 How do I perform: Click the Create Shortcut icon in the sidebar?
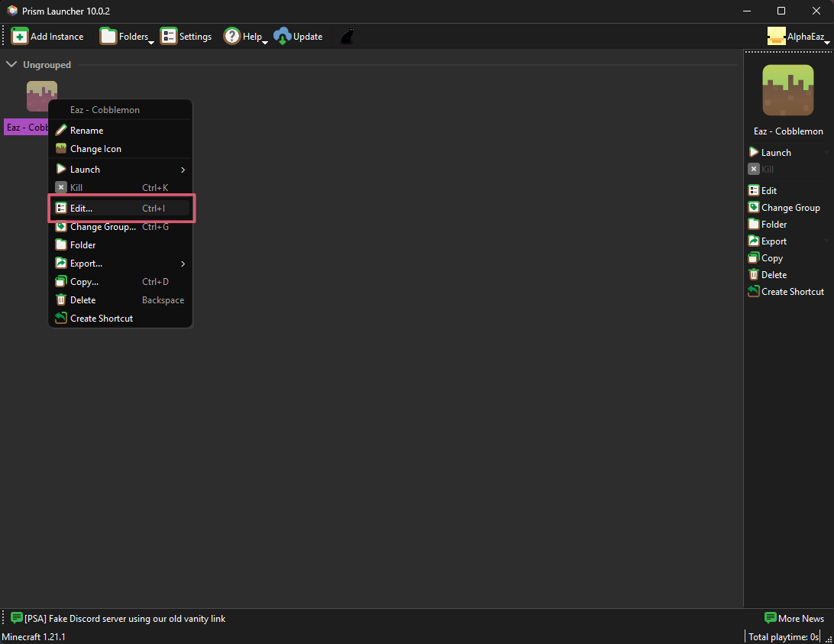point(752,291)
